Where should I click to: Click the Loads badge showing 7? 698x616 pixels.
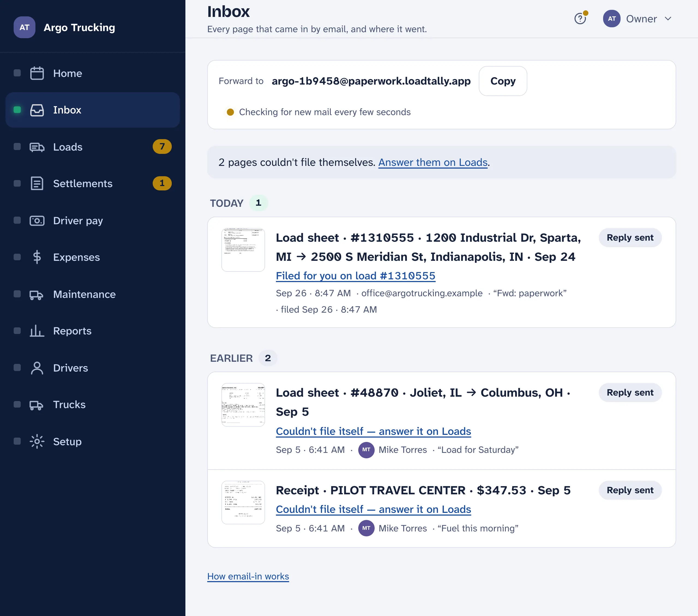(x=162, y=146)
